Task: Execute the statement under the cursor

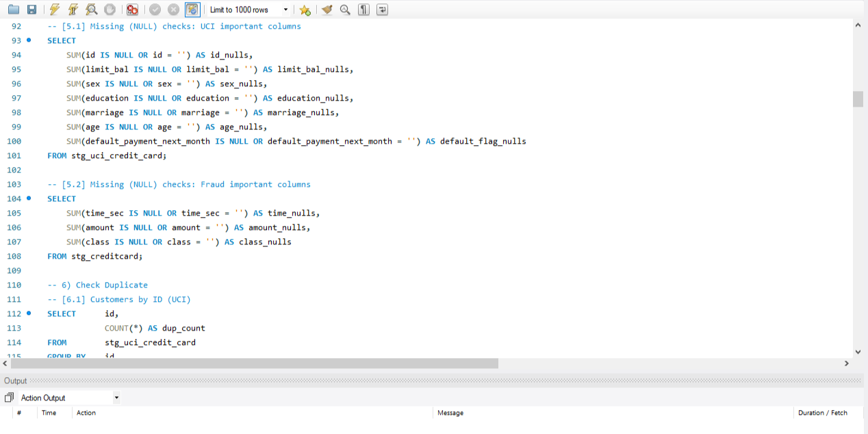Action: [73, 10]
